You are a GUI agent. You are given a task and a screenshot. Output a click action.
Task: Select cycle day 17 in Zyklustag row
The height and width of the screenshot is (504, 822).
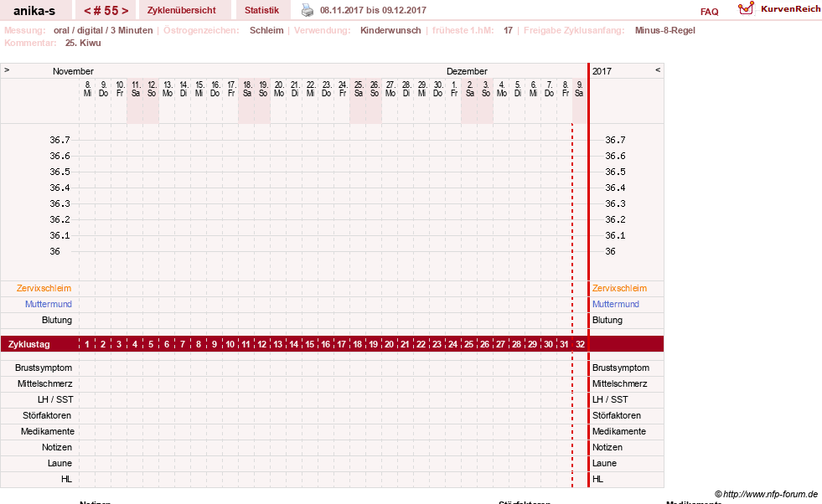(x=341, y=344)
